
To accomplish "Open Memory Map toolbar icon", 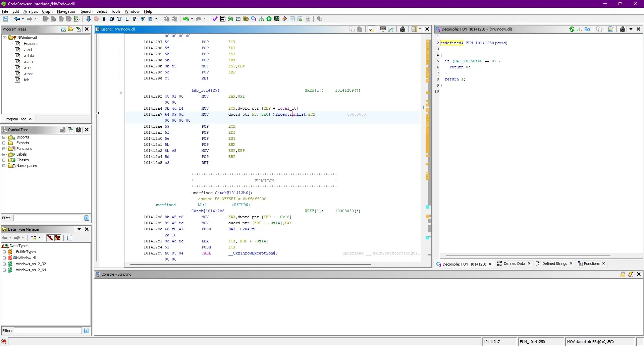I will [x=277, y=19].
